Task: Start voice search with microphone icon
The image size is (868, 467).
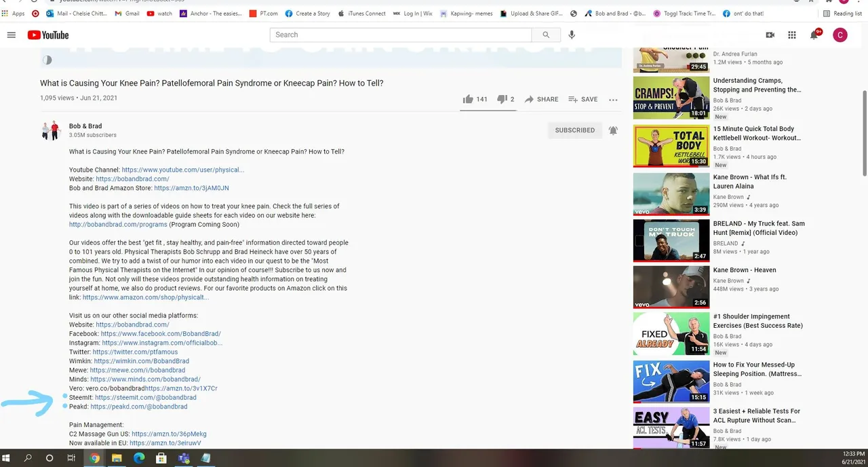Action: pyautogui.click(x=572, y=35)
